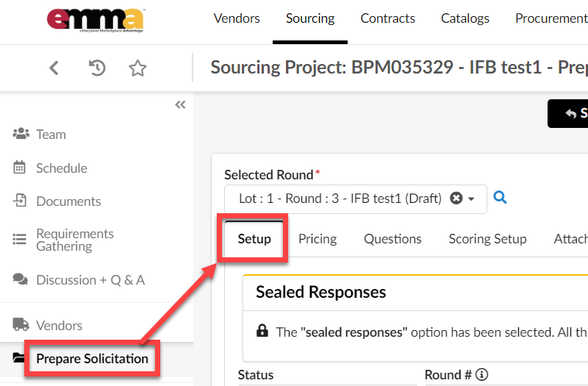Search rounds with the magnifier icon
Viewport: 588px width, 386px height.
[x=500, y=198]
